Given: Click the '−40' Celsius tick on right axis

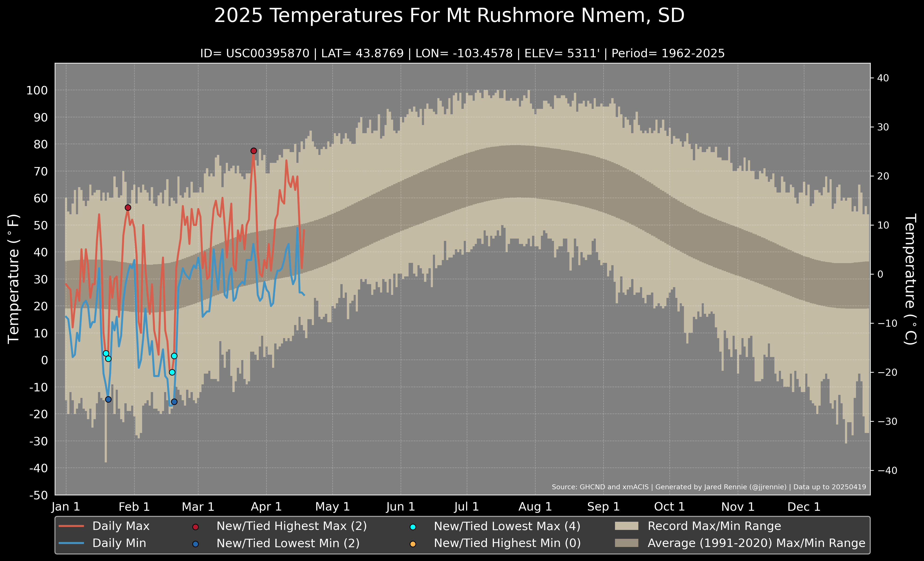Looking at the screenshot, I should click(x=888, y=470).
